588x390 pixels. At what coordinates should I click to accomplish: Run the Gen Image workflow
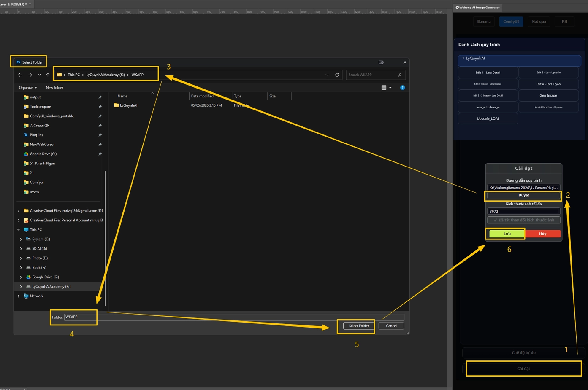pyautogui.click(x=548, y=96)
